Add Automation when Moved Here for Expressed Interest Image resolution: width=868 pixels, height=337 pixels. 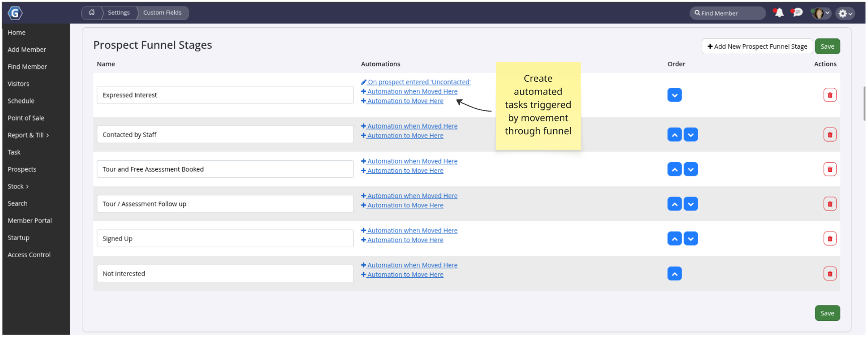tap(409, 91)
